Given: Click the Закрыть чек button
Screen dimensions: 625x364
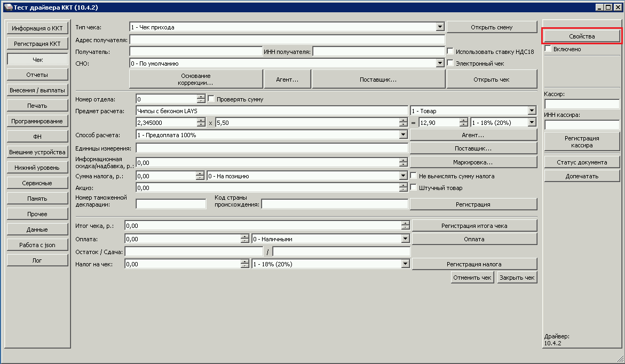Looking at the screenshot, I should tap(517, 278).
